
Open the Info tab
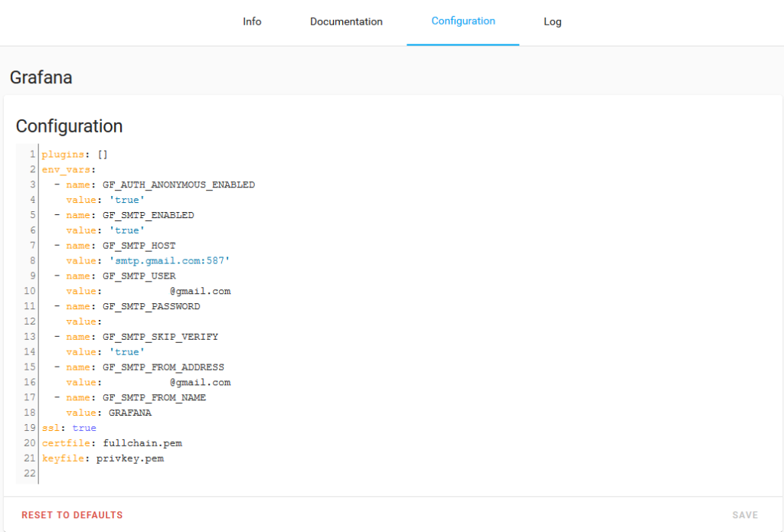click(x=252, y=21)
